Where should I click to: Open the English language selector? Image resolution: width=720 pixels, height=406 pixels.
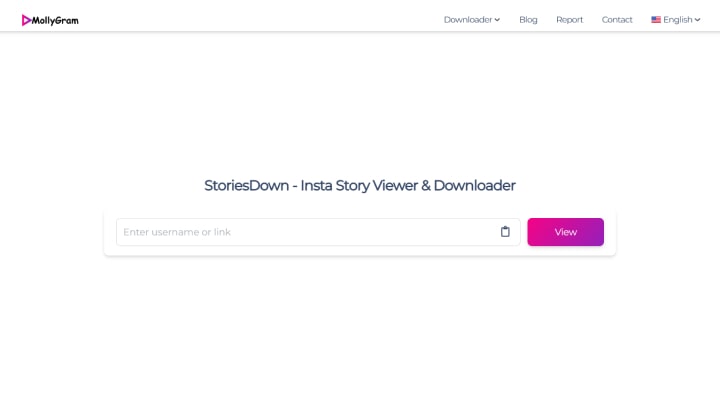pos(677,20)
